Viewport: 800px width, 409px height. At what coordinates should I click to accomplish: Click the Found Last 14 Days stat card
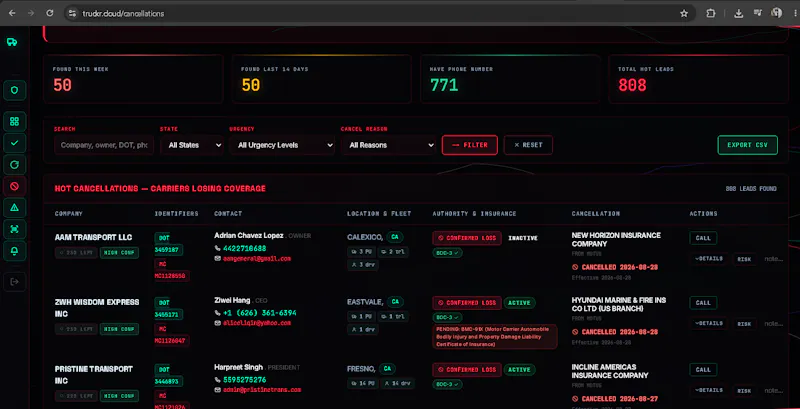(x=321, y=79)
